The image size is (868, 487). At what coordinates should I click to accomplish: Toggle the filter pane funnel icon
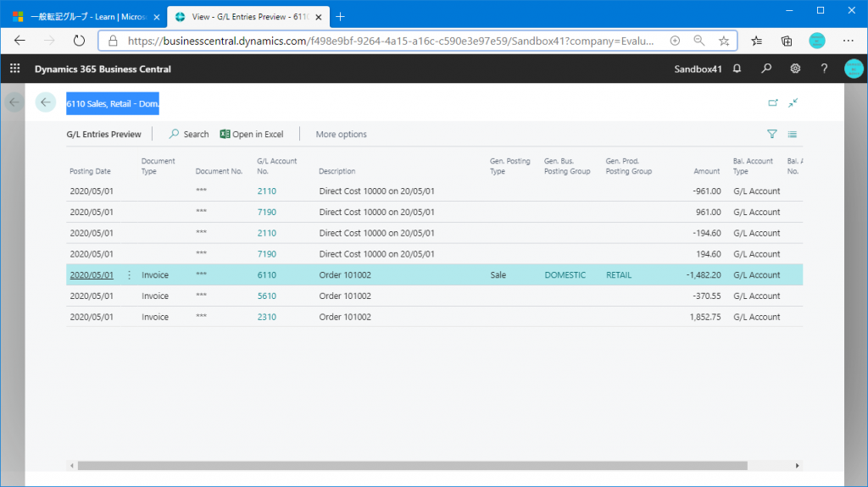pyautogui.click(x=771, y=134)
